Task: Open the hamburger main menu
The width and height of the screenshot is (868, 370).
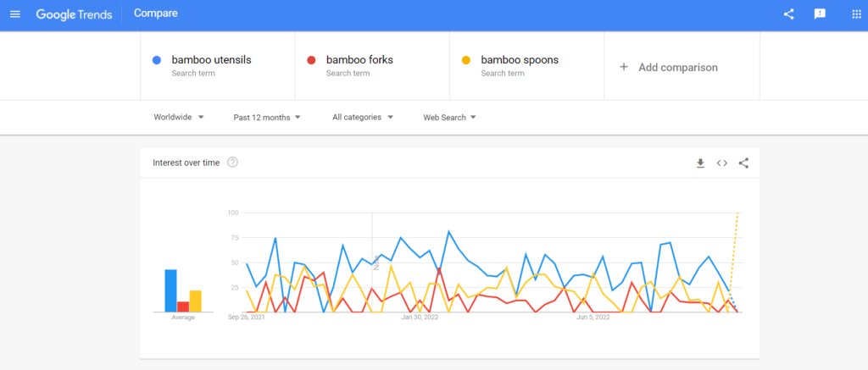Action: pyautogui.click(x=15, y=14)
